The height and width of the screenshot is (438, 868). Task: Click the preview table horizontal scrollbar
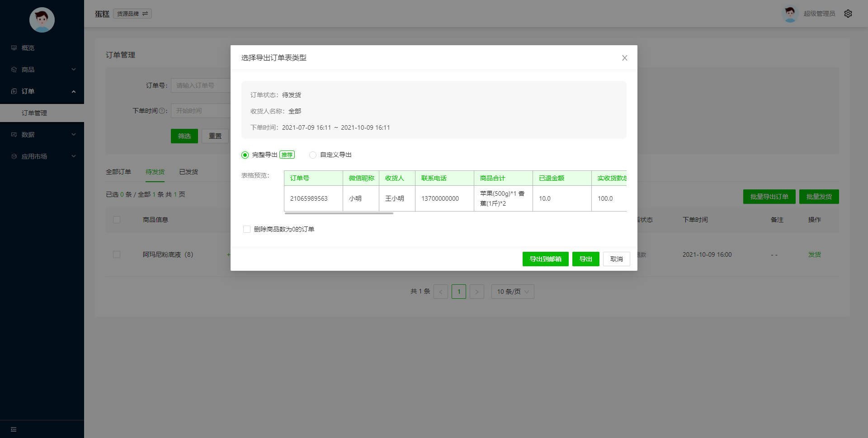[x=339, y=213]
